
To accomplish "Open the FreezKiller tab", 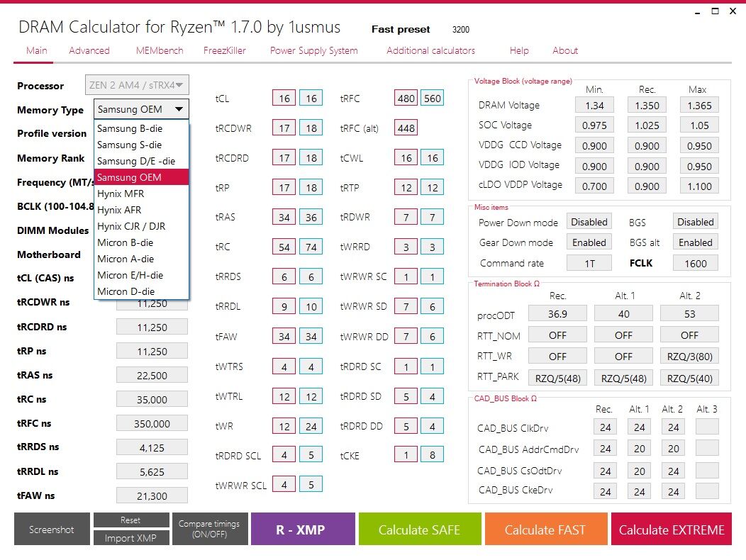I will pos(225,50).
